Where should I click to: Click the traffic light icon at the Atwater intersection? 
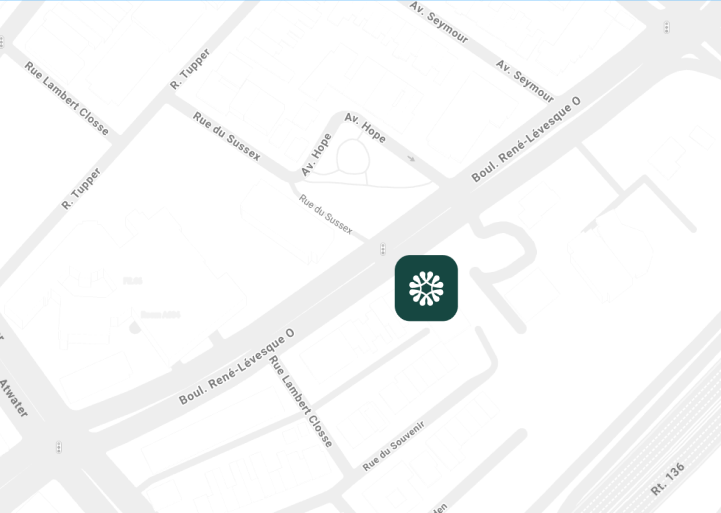coord(58,447)
